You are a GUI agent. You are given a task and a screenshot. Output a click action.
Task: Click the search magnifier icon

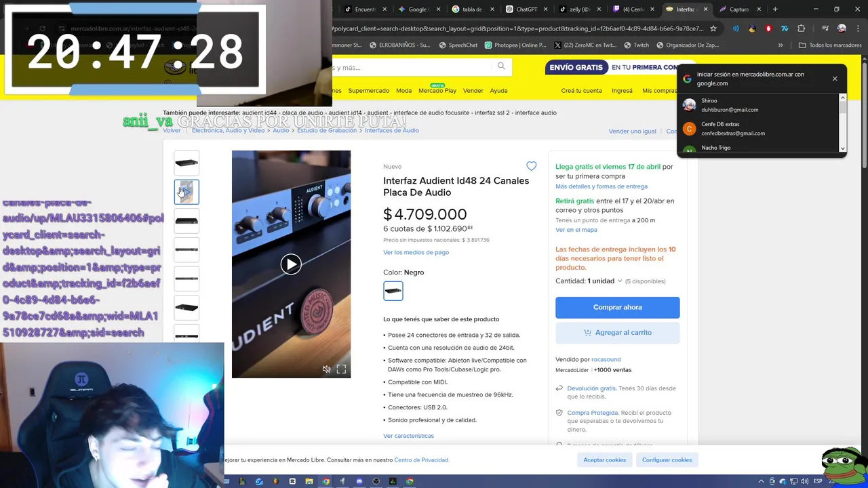pos(501,66)
